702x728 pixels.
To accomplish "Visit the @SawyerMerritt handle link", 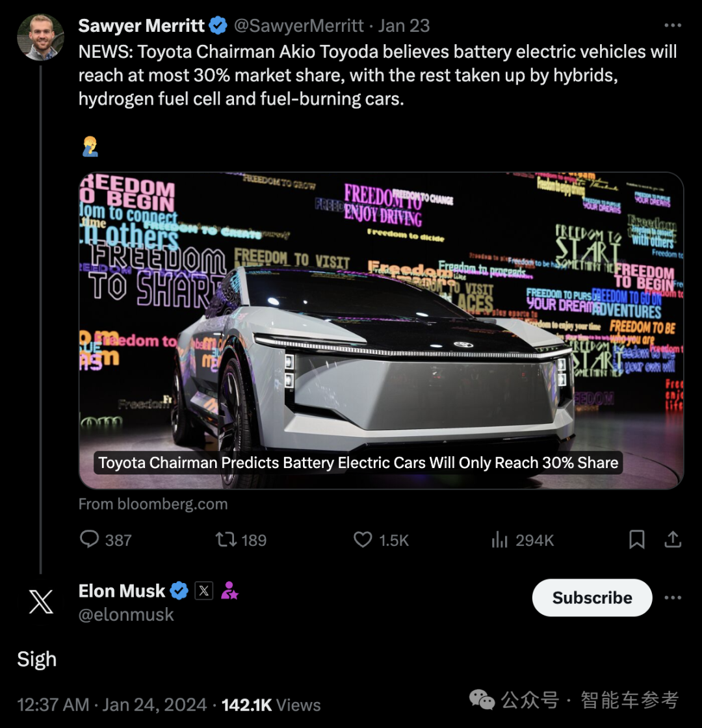I will 298,25.
